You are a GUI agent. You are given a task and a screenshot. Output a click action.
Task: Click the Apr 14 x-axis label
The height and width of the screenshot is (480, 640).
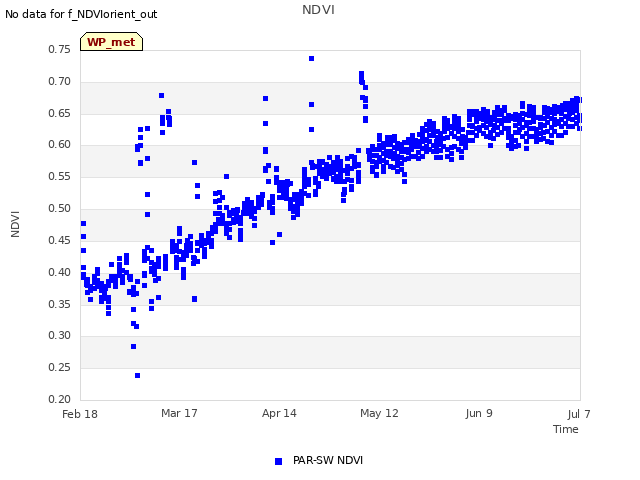pyautogui.click(x=279, y=413)
